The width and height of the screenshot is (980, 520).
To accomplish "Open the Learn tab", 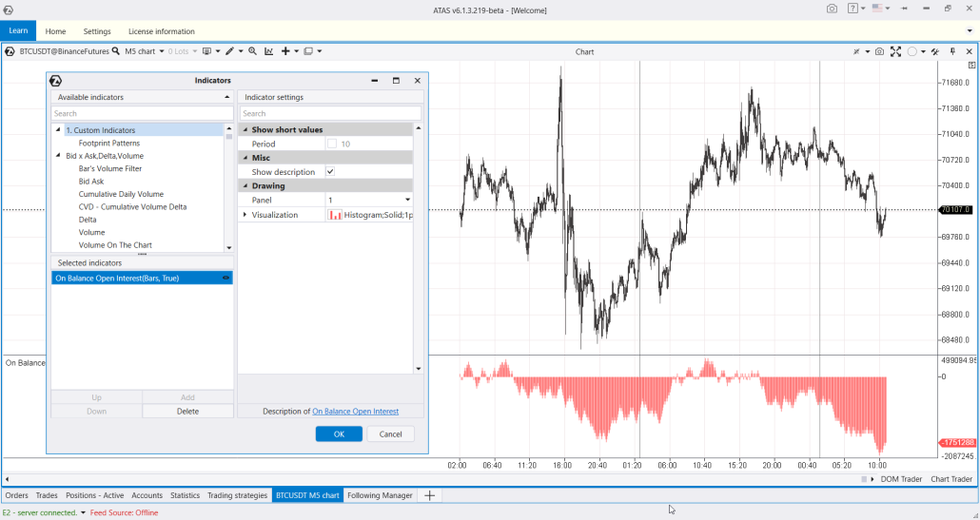I will coord(18,30).
